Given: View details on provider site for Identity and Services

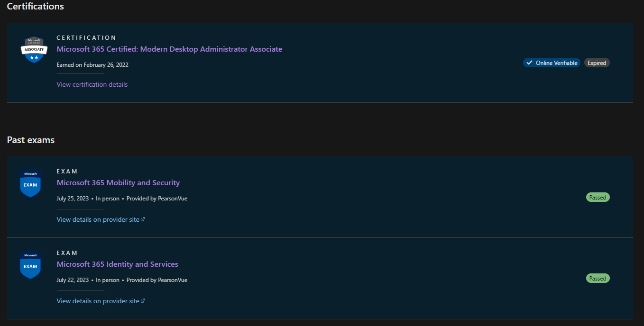Looking at the screenshot, I should point(101,301).
